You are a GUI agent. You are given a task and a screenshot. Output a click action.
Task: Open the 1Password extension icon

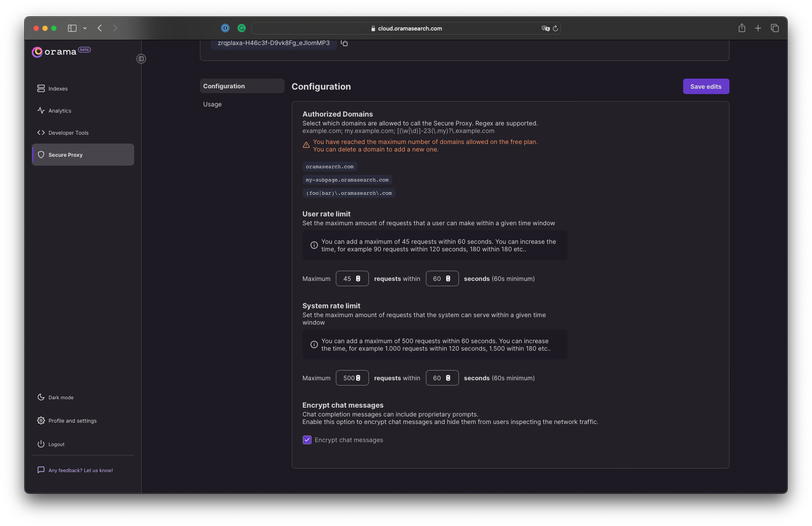(x=225, y=28)
